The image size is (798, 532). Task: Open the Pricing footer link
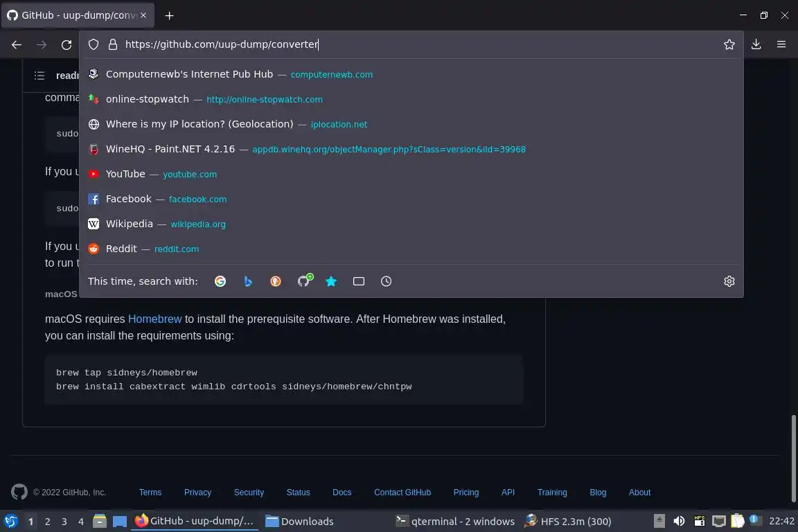[x=466, y=493]
